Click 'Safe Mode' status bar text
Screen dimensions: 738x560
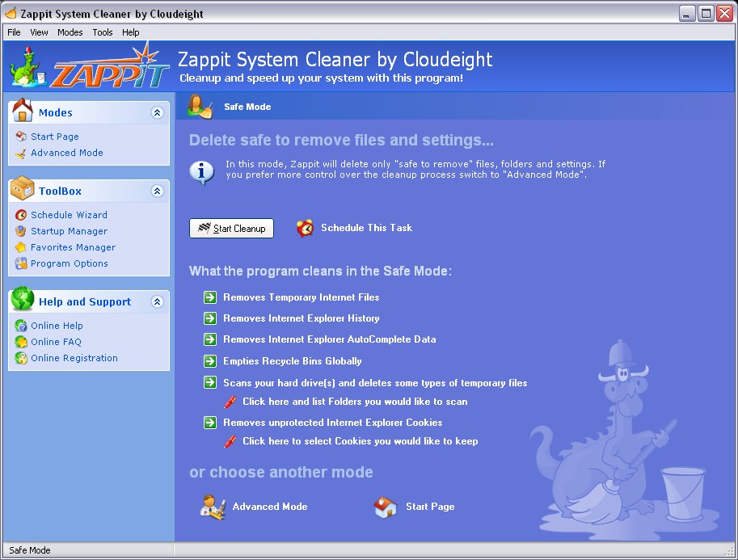[x=30, y=550]
